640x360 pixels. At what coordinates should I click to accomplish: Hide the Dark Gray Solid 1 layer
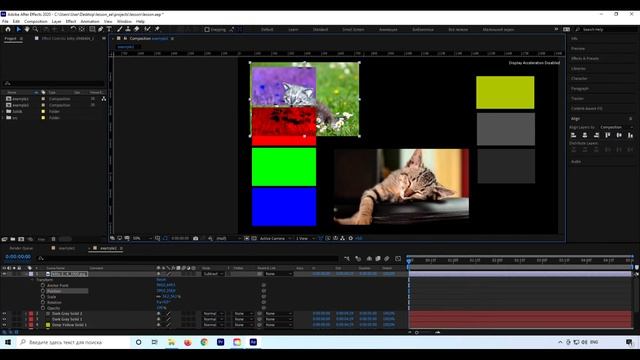[4, 319]
